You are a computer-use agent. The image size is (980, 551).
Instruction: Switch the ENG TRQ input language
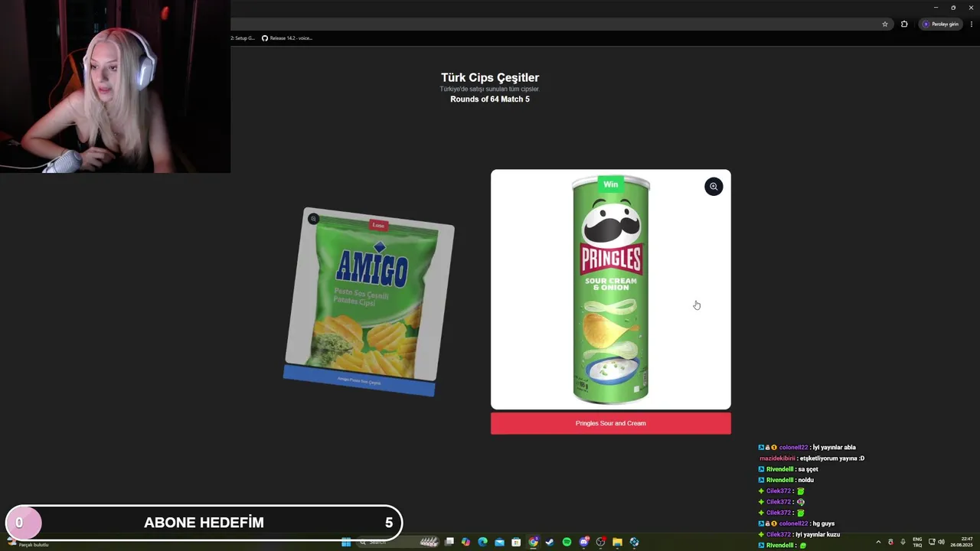coord(917,542)
